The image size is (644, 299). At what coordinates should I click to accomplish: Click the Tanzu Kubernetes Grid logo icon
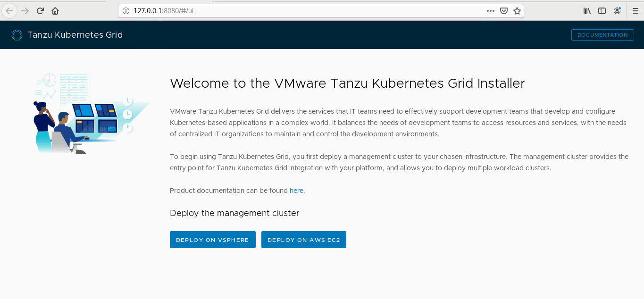coord(17,35)
